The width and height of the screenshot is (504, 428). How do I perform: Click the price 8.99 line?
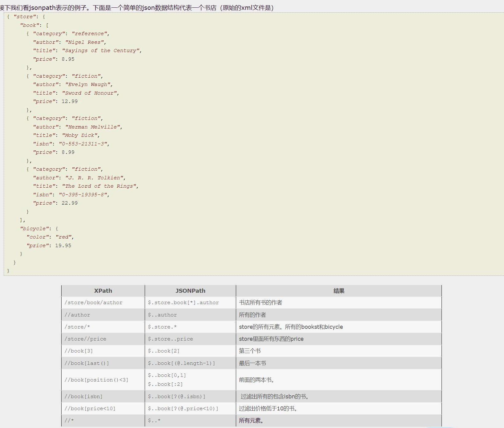(54, 152)
